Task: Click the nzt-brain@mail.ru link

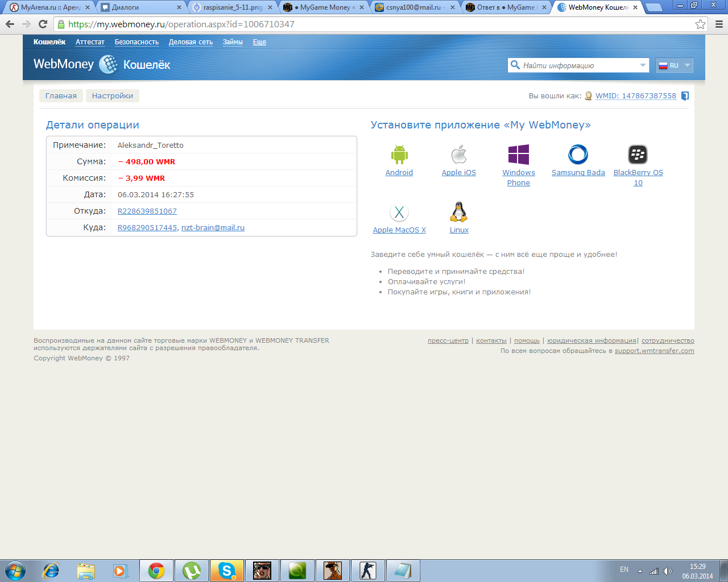Action: pos(213,227)
